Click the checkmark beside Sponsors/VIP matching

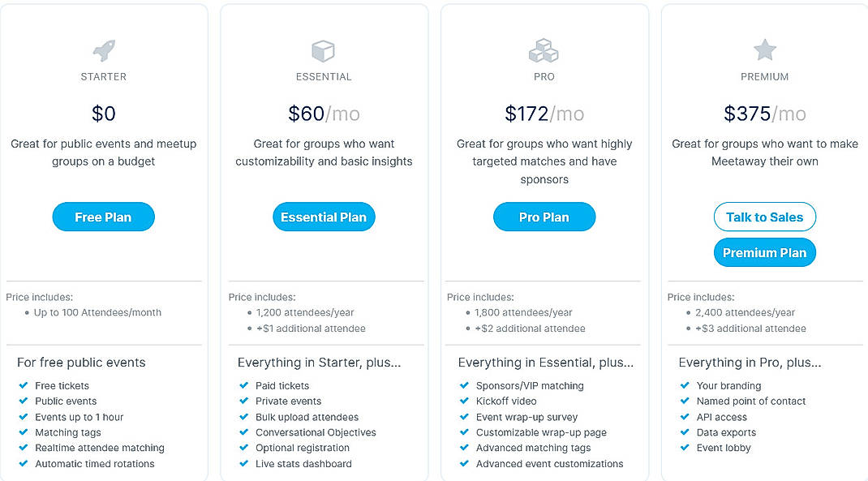coord(465,385)
